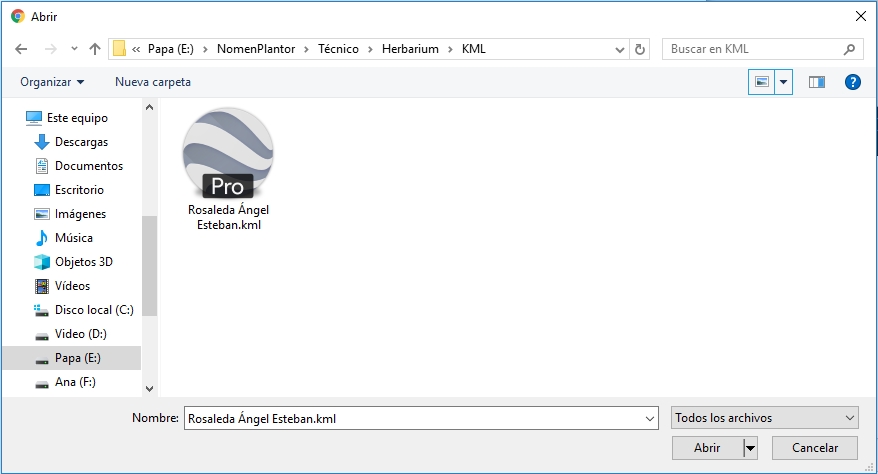This screenshot has width=878, height=474.
Task: Click the Up one level arrow
Action: pyautogui.click(x=95, y=49)
